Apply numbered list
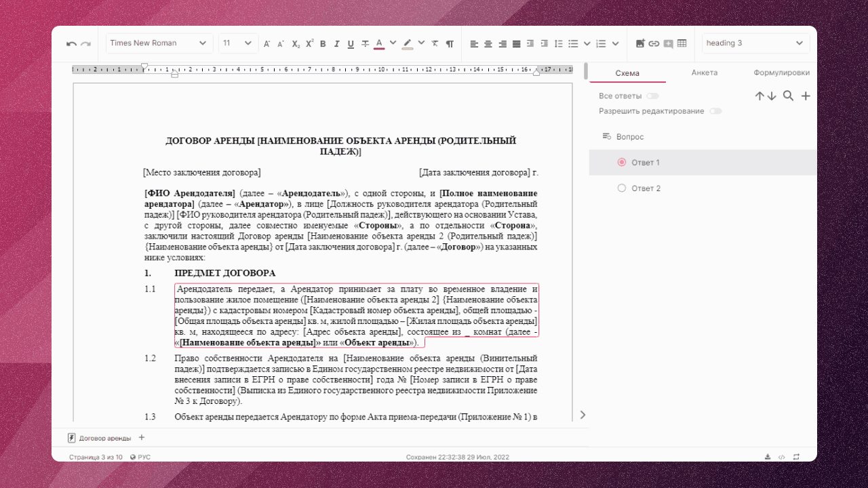 click(601, 43)
